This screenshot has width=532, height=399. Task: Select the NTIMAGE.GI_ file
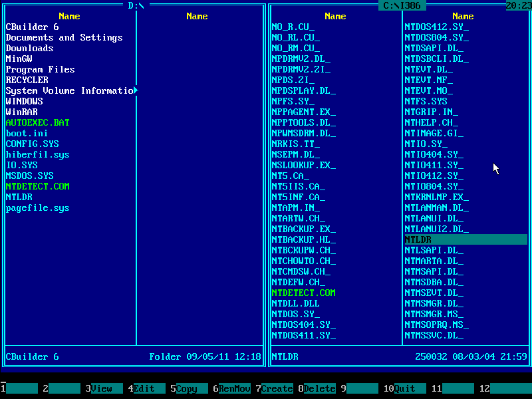(x=434, y=133)
